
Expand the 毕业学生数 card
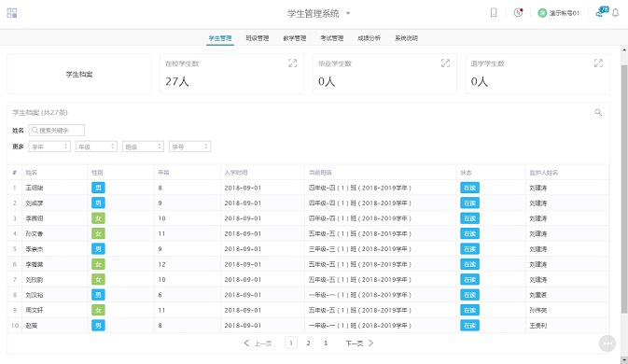pyautogui.click(x=445, y=63)
